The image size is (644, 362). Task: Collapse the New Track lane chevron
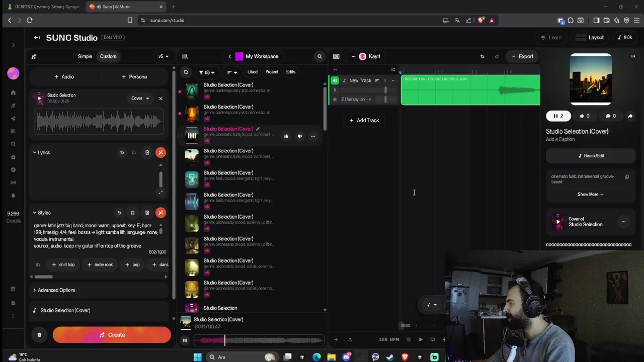coord(393,81)
